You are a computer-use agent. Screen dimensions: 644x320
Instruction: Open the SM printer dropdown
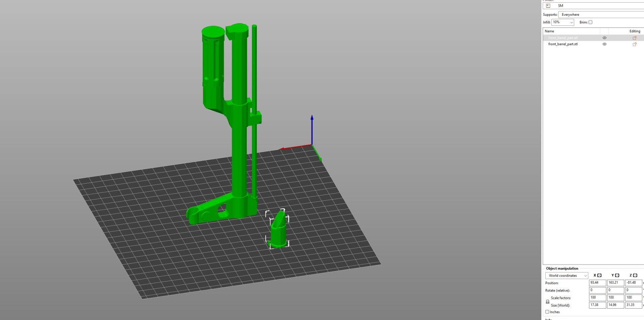[593, 6]
